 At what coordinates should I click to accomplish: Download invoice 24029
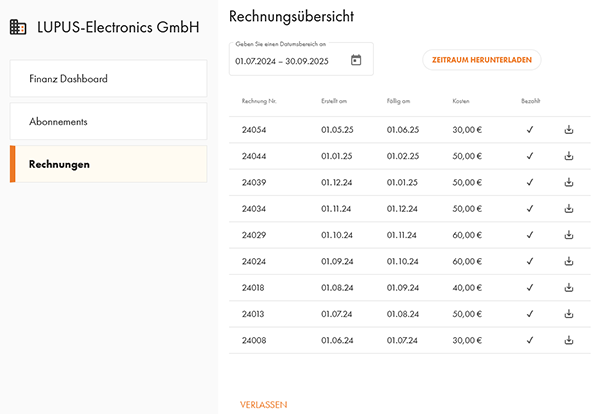[569, 235]
